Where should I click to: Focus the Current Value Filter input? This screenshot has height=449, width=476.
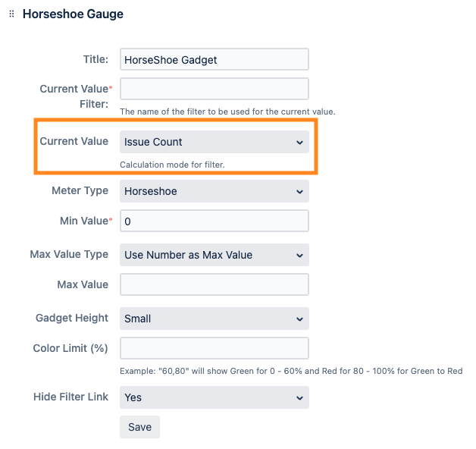(214, 89)
